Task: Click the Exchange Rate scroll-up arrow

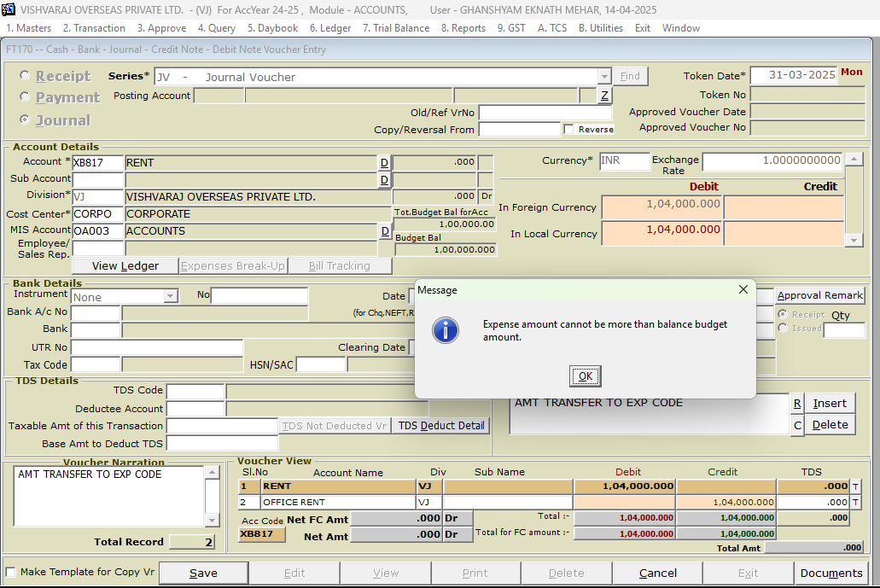Action: point(853,160)
